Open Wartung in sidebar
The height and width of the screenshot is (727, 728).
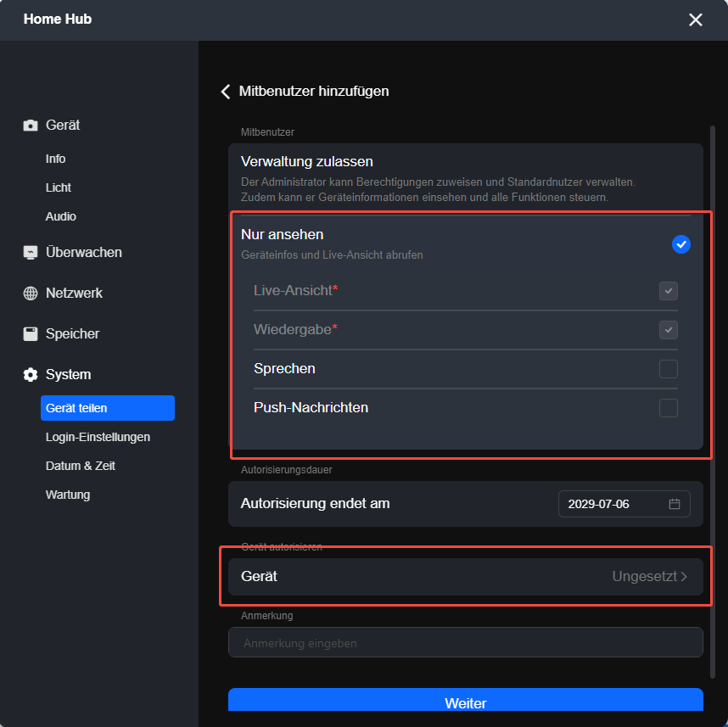tap(68, 495)
